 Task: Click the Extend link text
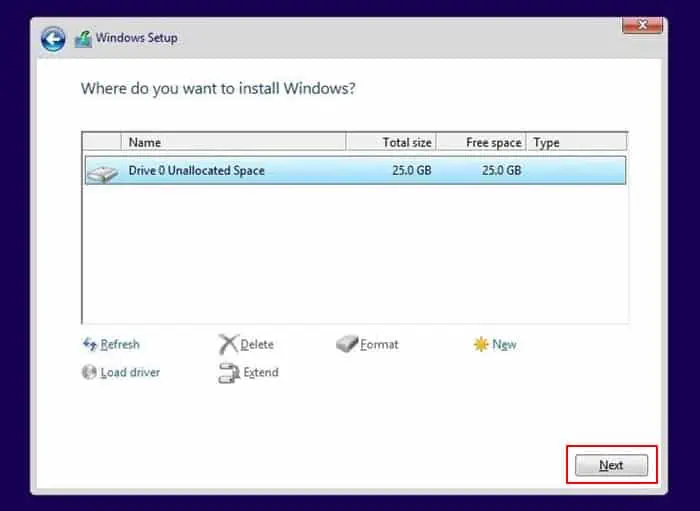[261, 372]
